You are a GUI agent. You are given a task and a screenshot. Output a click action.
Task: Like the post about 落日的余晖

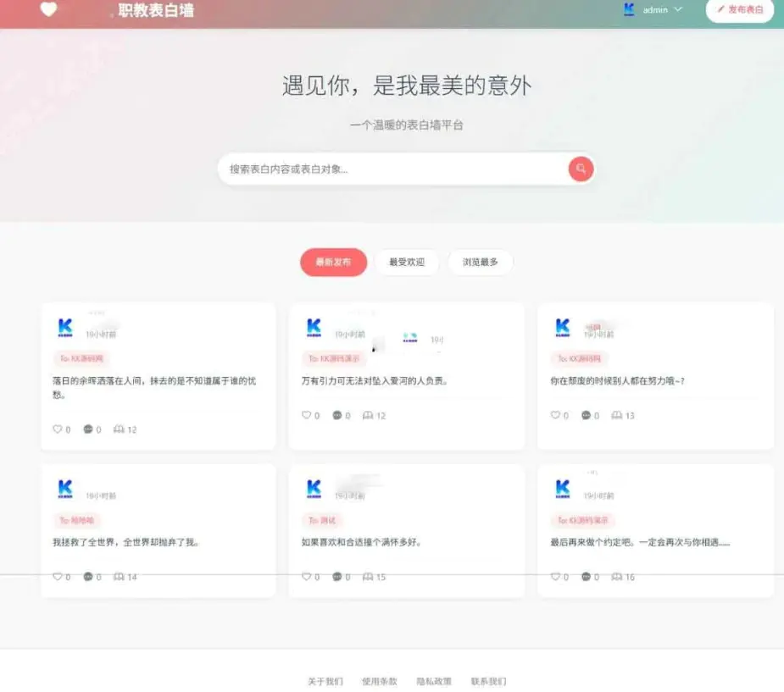click(57, 429)
